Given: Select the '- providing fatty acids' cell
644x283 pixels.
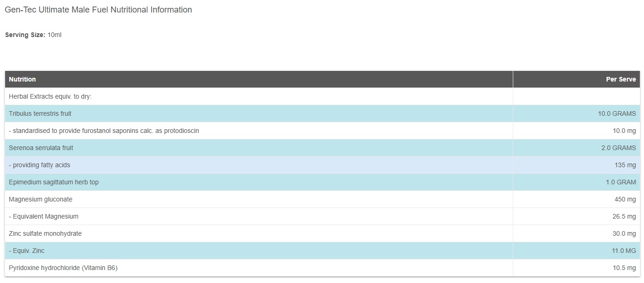Looking at the screenshot, I should click(x=259, y=165).
